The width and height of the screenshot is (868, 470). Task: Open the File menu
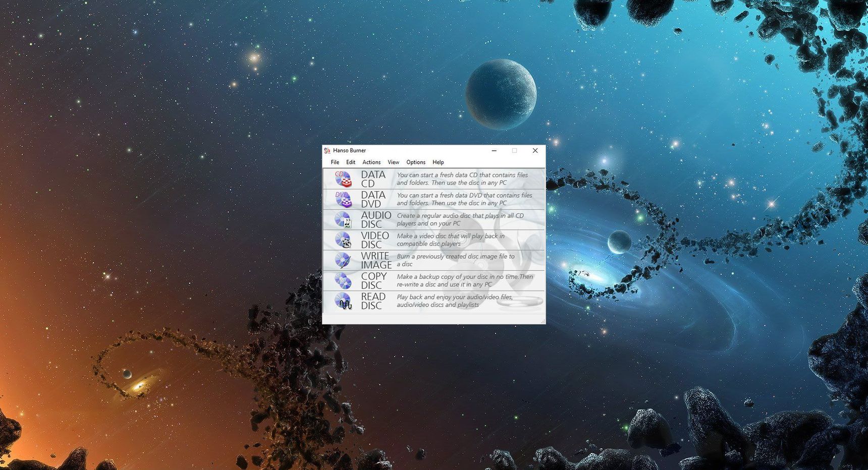[x=335, y=162]
